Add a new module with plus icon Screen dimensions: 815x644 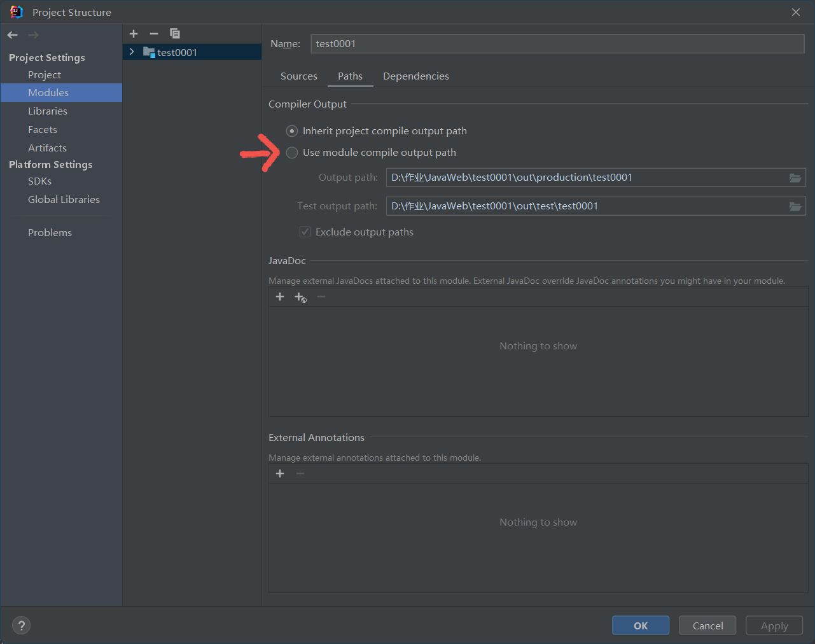coord(134,34)
